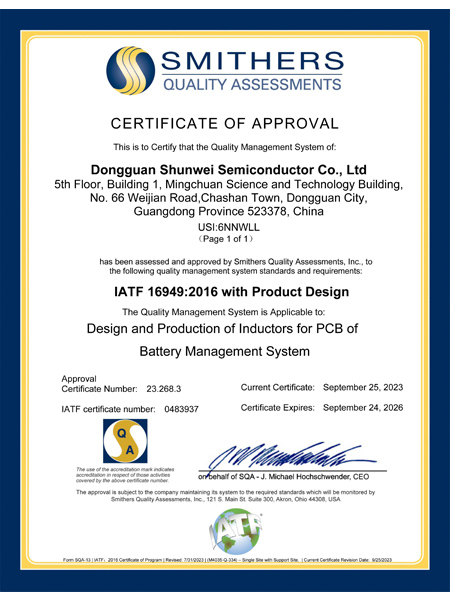
Task: Click the USI:6NNWLL identifier
Action: pyautogui.click(x=229, y=227)
